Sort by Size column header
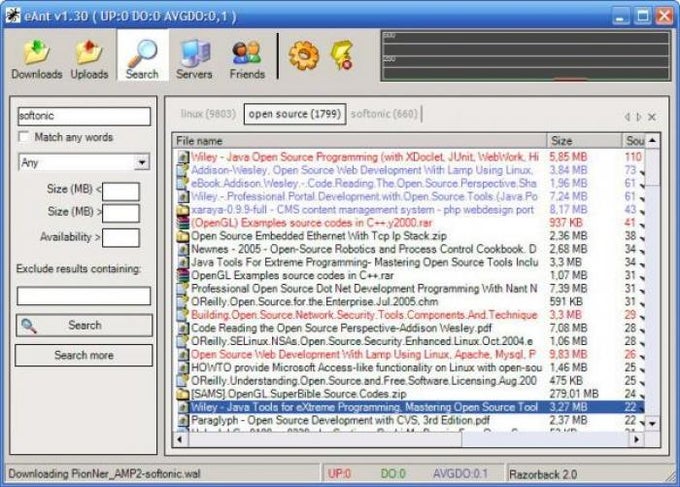This screenshot has height=487, width=680. tap(584, 141)
